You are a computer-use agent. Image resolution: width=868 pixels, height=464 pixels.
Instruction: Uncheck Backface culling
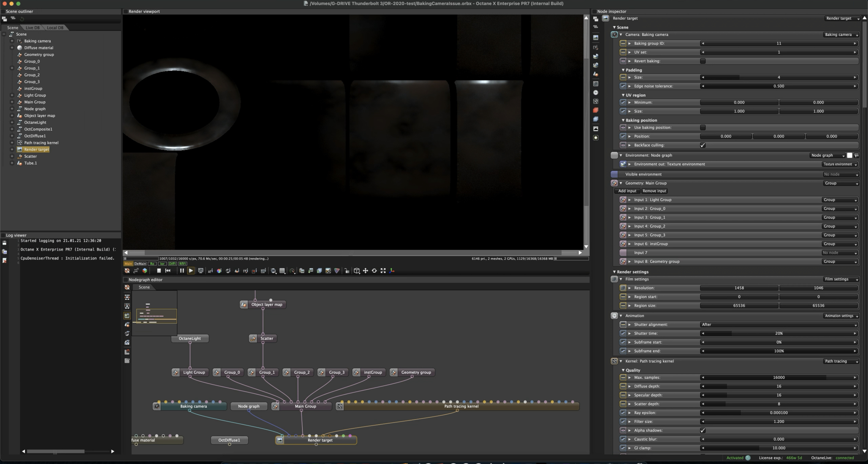(x=702, y=145)
